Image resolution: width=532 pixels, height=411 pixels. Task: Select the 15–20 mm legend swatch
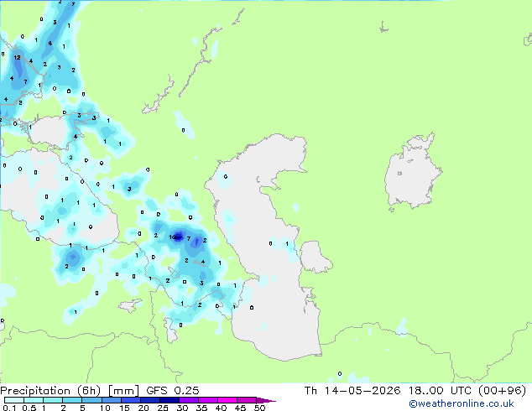click(x=131, y=400)
